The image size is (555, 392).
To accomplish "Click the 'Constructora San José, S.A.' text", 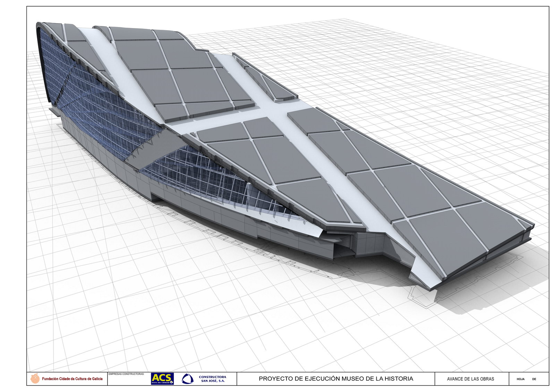I will click(x=213, y=379).
